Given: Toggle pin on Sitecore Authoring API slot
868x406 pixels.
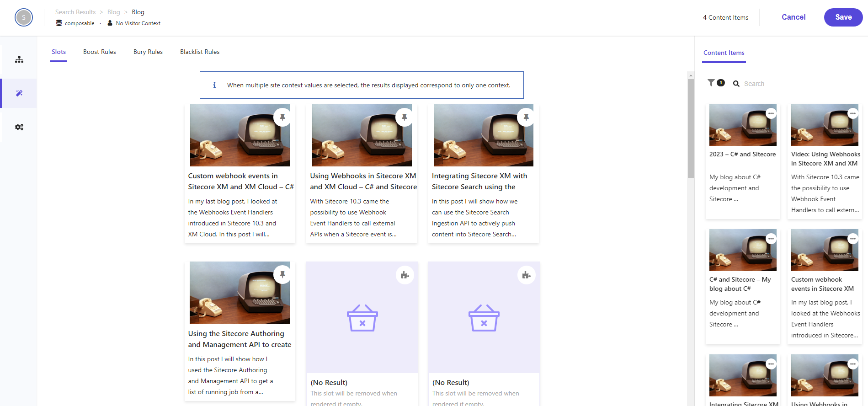Looking at the screenshot, I should pyautogui.click(x=282, y=275).
